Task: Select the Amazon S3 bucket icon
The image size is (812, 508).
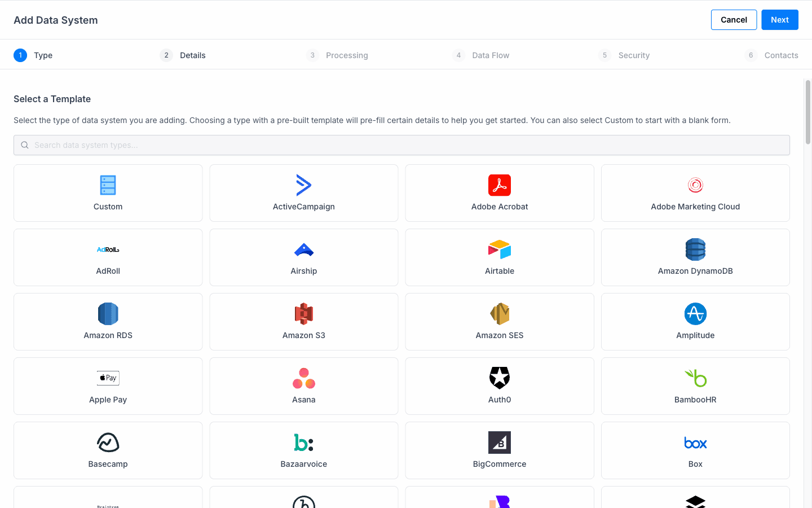Action: pos(303,314)
